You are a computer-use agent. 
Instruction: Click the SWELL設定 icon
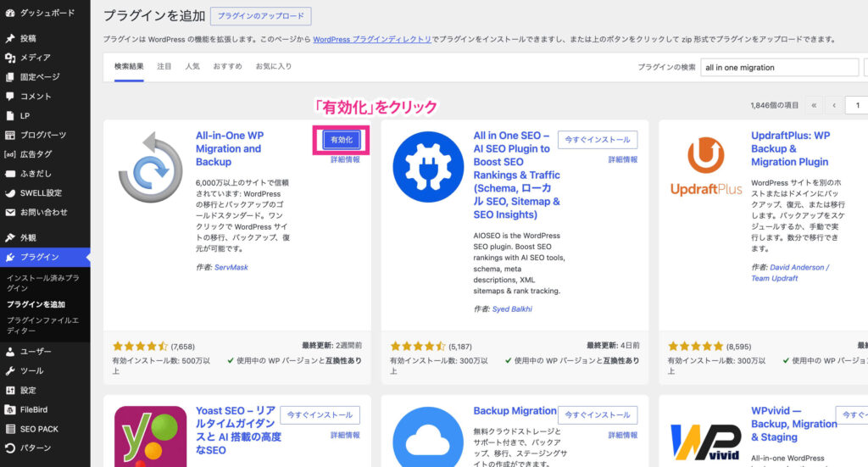pos(10,193)
